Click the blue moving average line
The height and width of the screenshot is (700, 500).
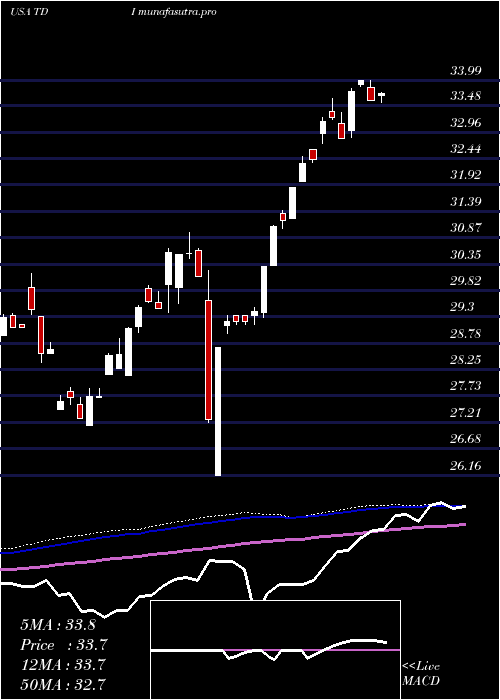232,521
